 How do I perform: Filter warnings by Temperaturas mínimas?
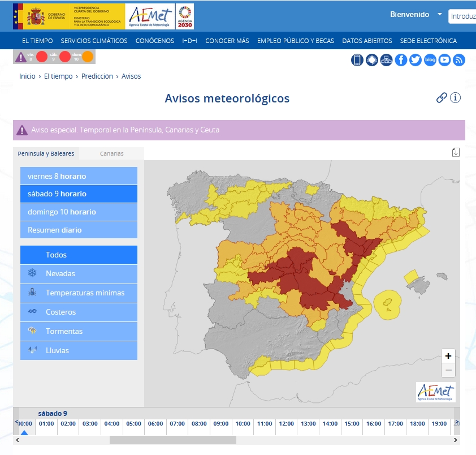(79, 293)
